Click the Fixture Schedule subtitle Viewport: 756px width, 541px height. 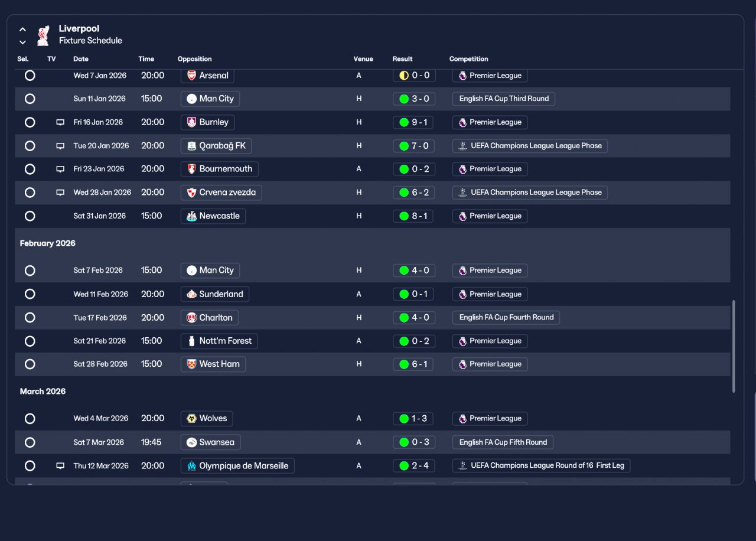[x=90, y=41]
